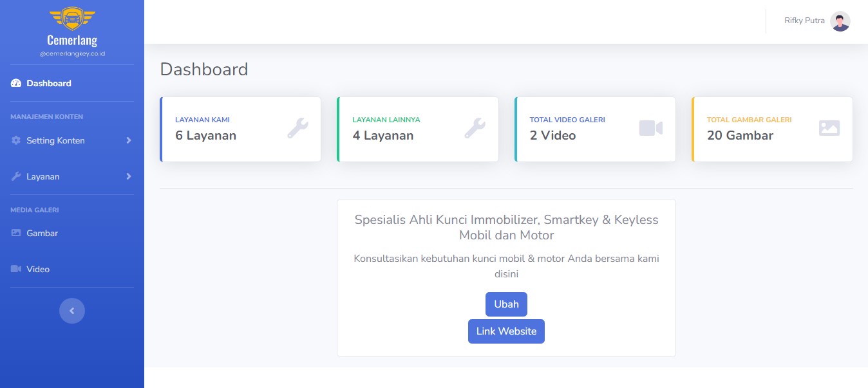Image resolution: width=868 pixels, height=388 pixels.
Task: Click the camera icon on Total Video Galeri card
Action: pos(651,128)
